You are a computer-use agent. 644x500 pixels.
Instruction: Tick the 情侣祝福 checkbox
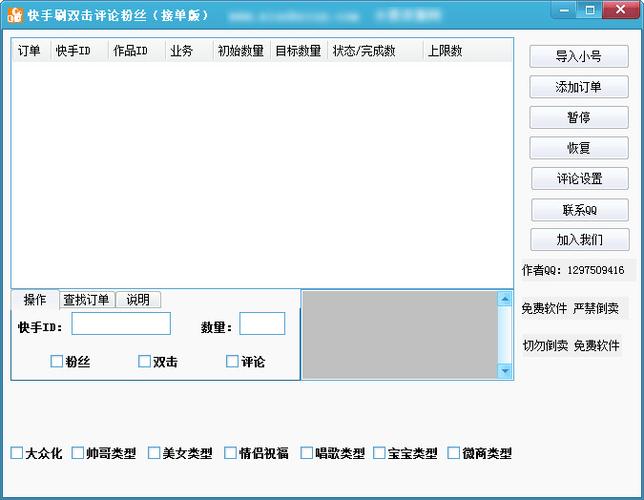pos(230,453)
